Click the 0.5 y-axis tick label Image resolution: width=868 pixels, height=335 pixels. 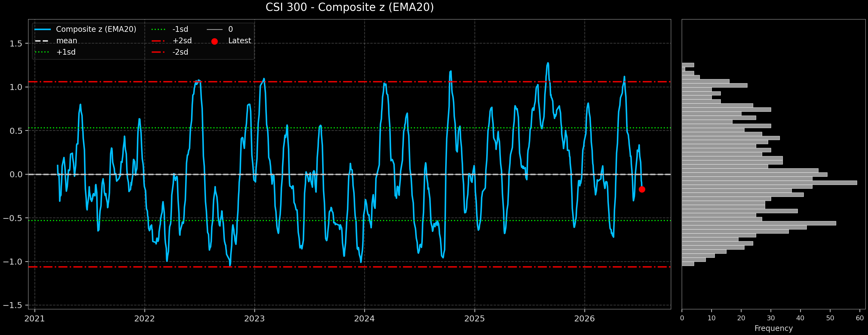[x=16, y=131]
